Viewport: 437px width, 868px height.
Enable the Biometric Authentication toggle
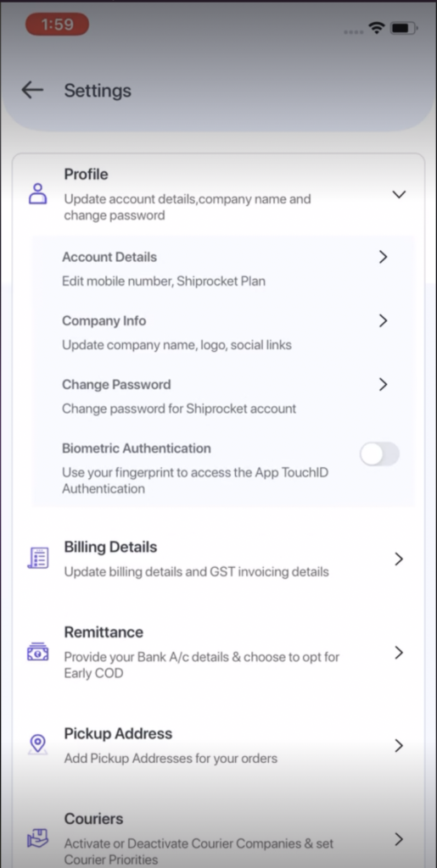click(x=379, y=454)
